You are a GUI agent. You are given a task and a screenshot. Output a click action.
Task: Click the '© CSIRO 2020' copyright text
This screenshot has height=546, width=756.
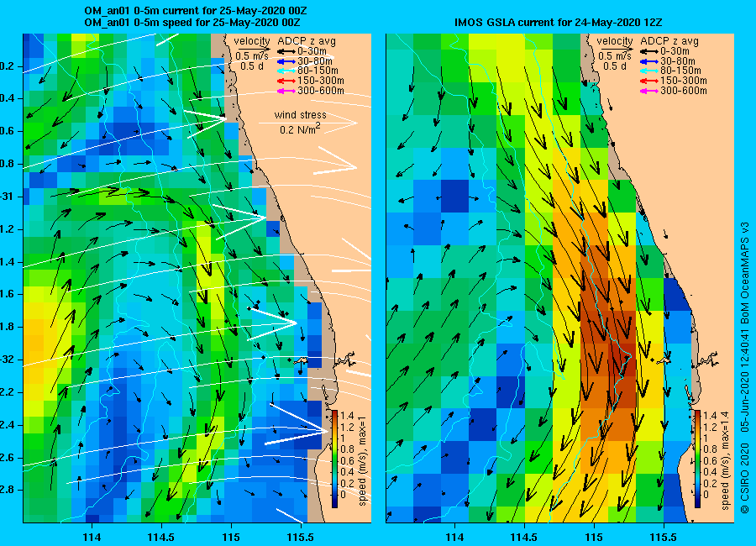tap(745, 477)
